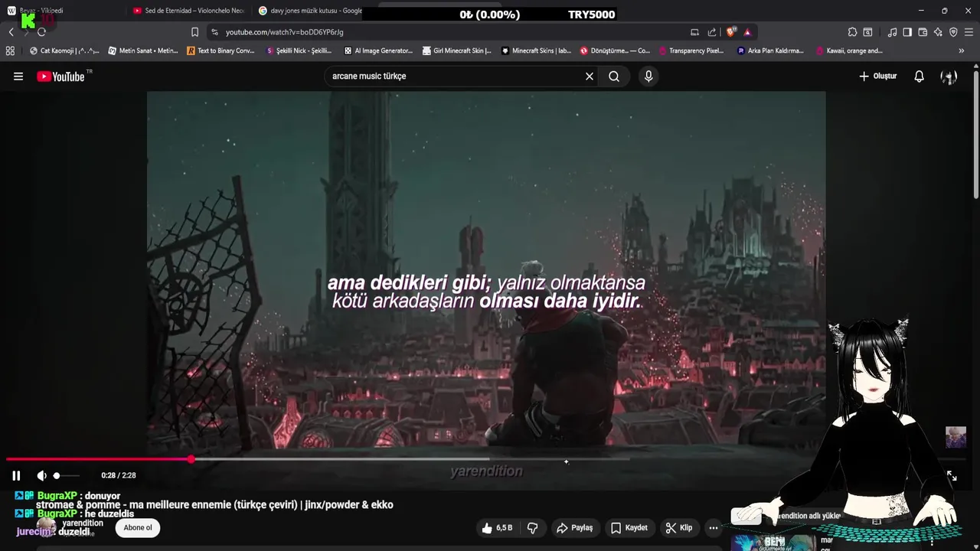Viewport: 980px width, 551px height.
Task: Open the bookmarks bar apps grid icon
Action: (x=10, y=51)
